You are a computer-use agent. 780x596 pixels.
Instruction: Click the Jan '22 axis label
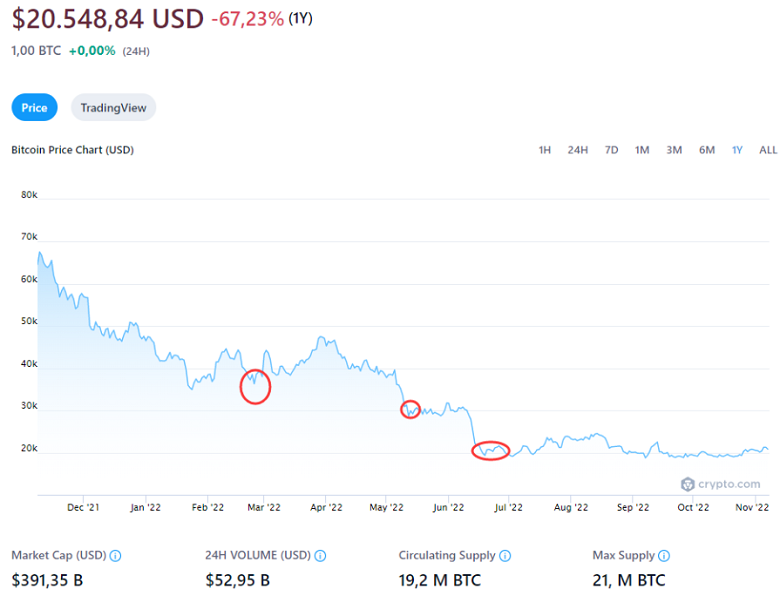click(x=145, y=507)
